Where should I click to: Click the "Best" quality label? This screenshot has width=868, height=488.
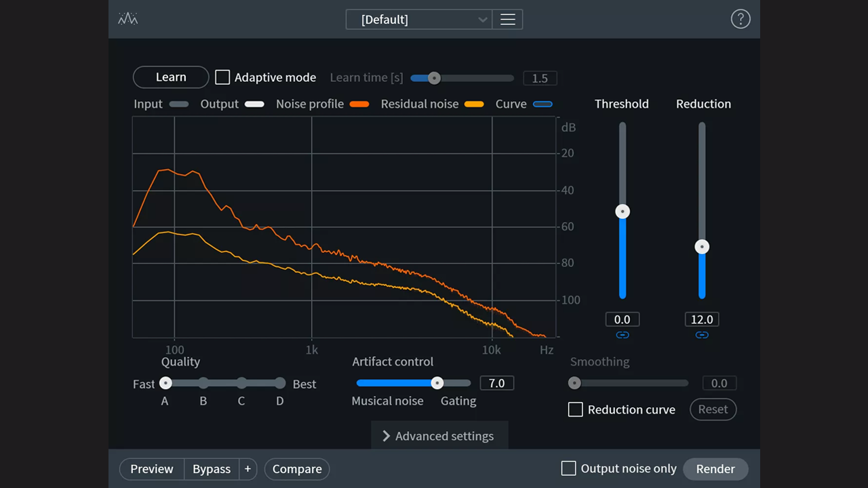[x=304, y=384]
